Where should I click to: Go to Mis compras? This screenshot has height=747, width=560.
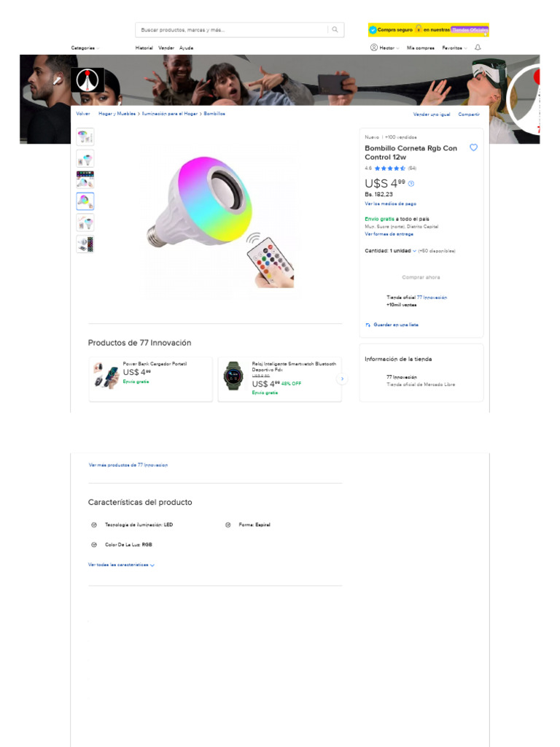click(421, 48)
